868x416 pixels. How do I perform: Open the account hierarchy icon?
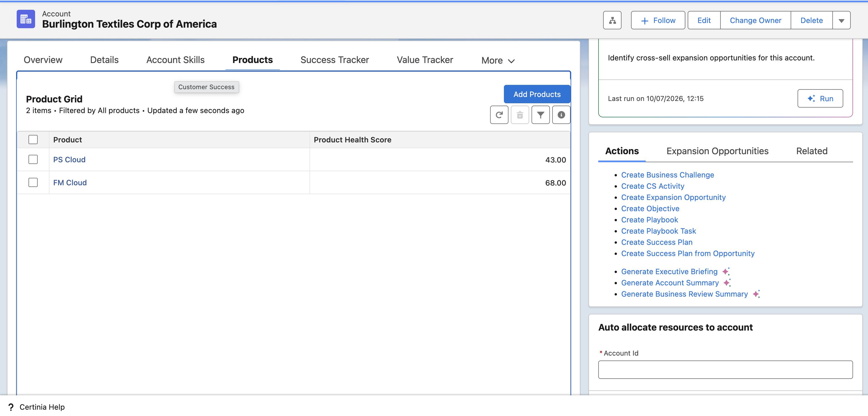[x=612, y=20]
